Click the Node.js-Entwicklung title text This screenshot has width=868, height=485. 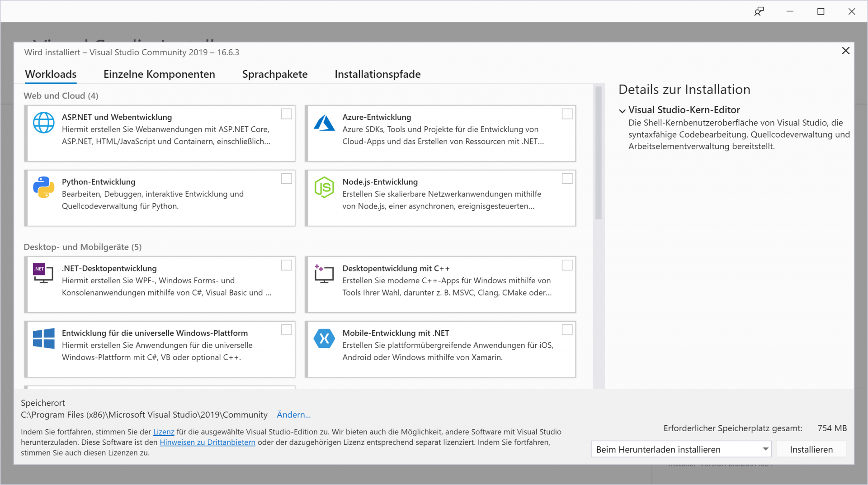tap(380, 182)
